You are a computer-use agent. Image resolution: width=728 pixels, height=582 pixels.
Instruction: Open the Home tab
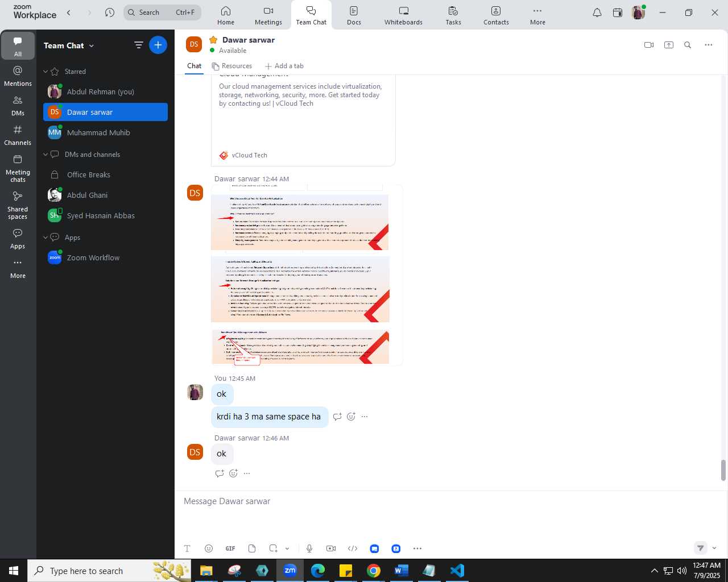tap(226, 15)
